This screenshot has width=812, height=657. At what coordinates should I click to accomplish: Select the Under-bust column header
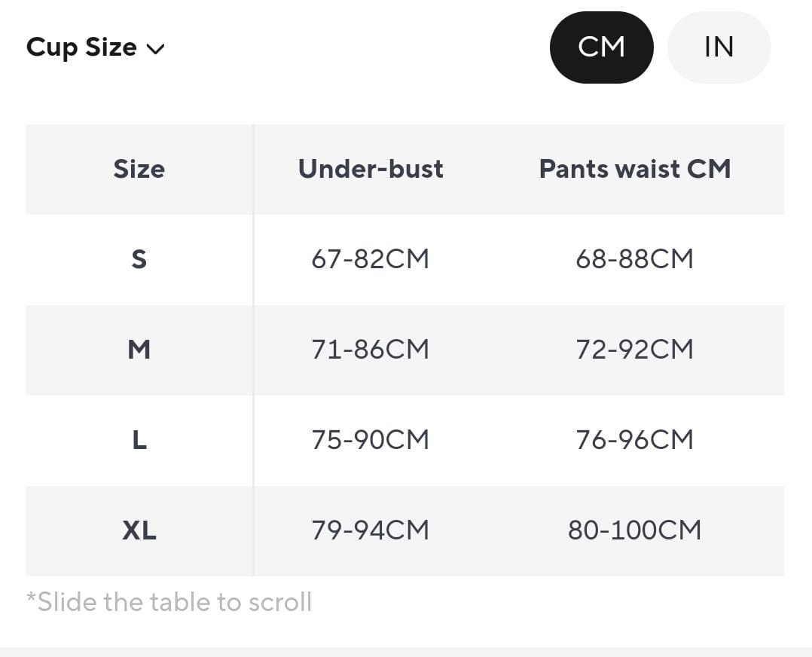[x=371, y=169]
